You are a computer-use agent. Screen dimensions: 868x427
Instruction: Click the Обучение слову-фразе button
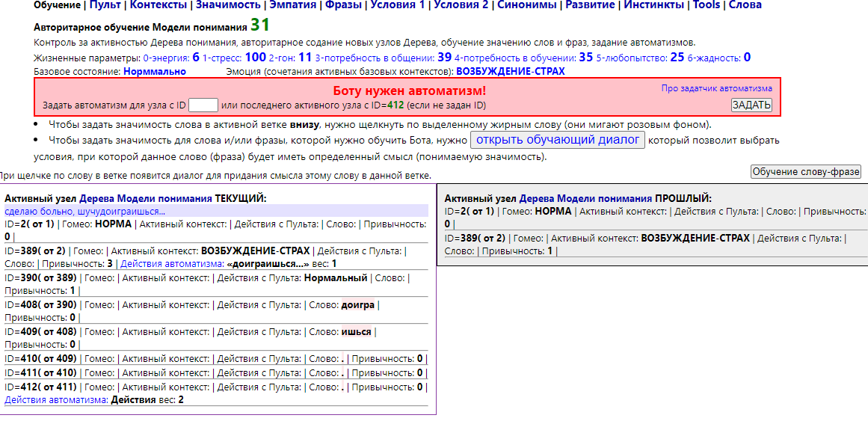point(805,172)
